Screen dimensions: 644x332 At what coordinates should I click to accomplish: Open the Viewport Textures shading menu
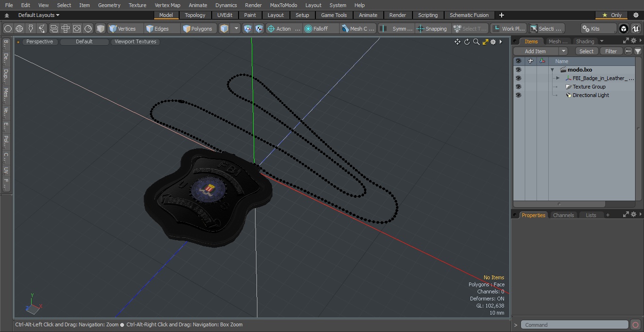click(x=135, y=41)
